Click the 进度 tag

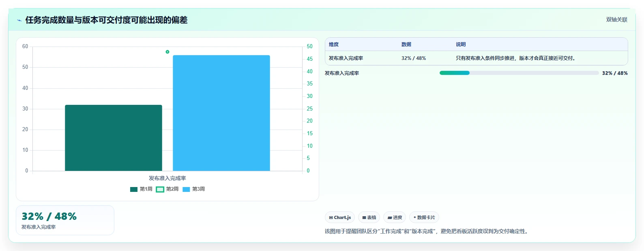tap(395, 217)
